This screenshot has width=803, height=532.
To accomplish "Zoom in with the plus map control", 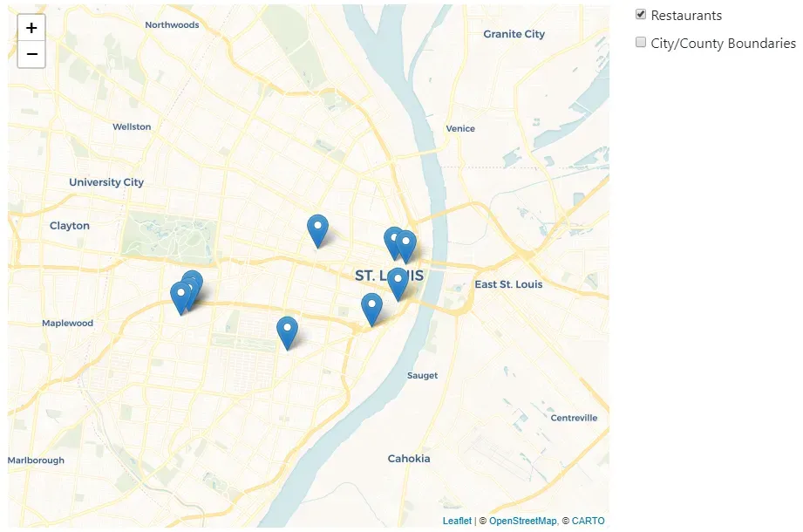I will point(31,27).
